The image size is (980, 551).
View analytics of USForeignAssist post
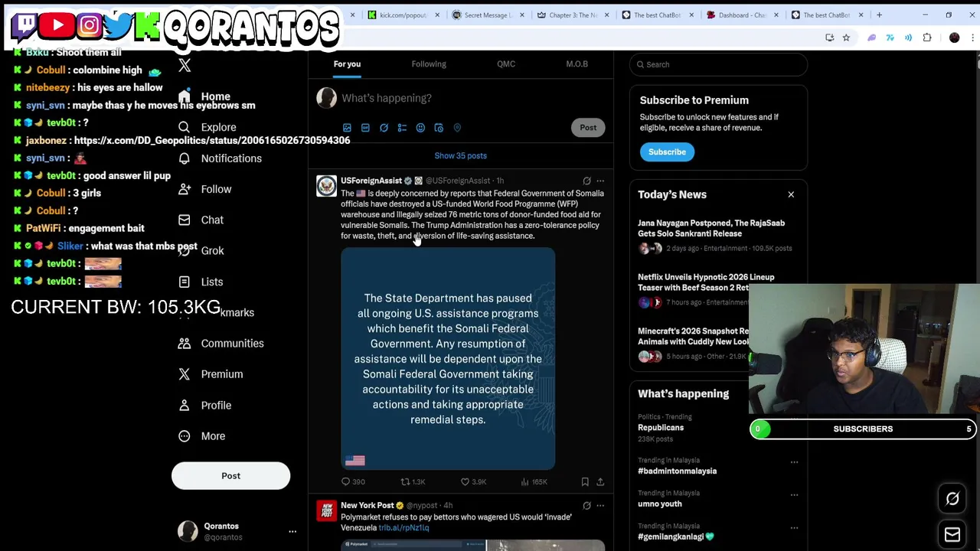[x=533, y=482]
